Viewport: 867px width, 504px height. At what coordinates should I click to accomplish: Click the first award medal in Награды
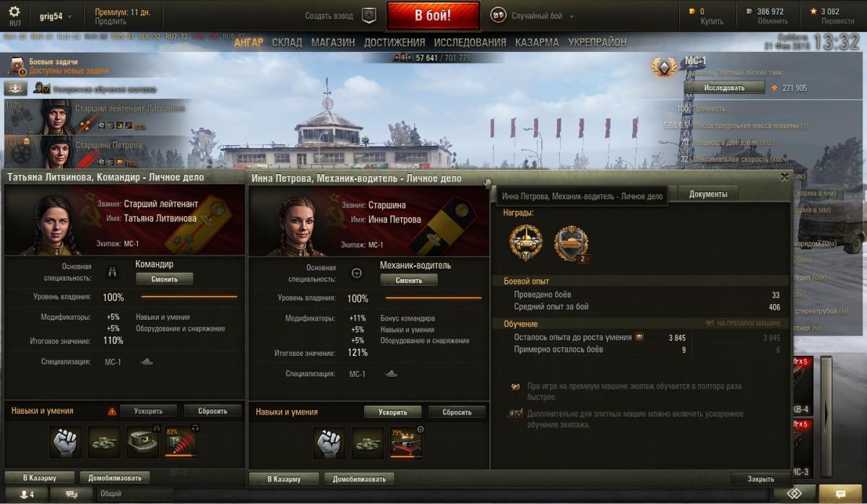tap(525, 242)
